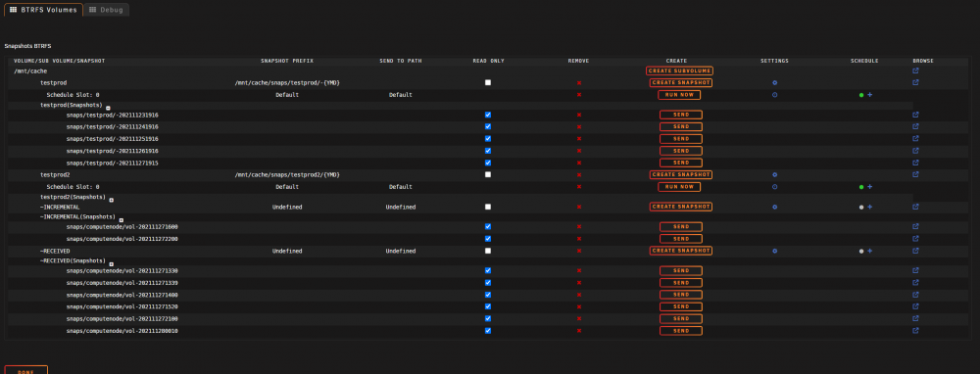Browse snapshot snaps/testprod/-202111241916
980x374 pixels.
(x=915, y=126)
